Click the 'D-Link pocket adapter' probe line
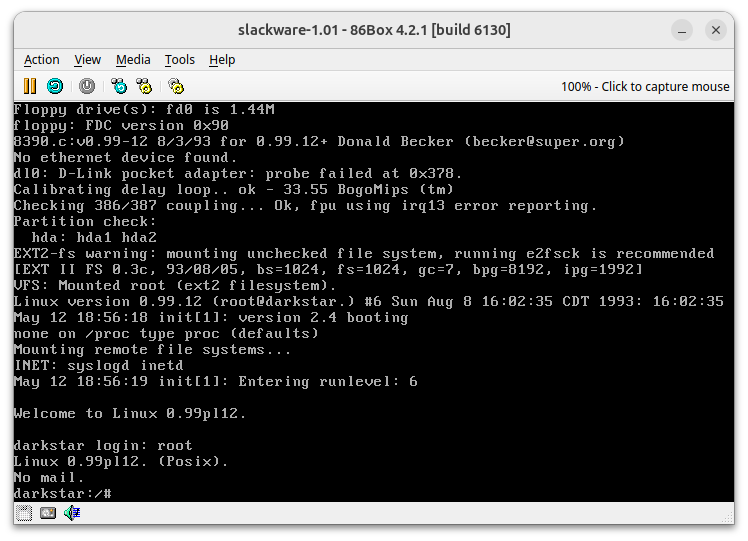 tap(238, 174)
